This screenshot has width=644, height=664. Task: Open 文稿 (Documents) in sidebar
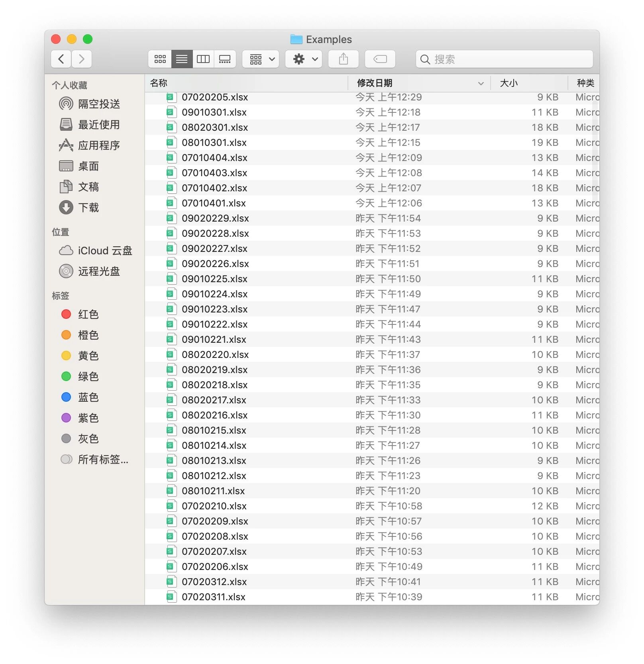(79, 187)
